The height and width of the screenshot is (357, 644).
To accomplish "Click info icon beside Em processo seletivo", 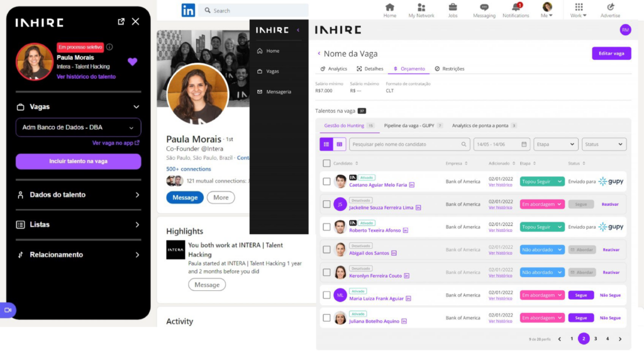I will pos(109,47).
